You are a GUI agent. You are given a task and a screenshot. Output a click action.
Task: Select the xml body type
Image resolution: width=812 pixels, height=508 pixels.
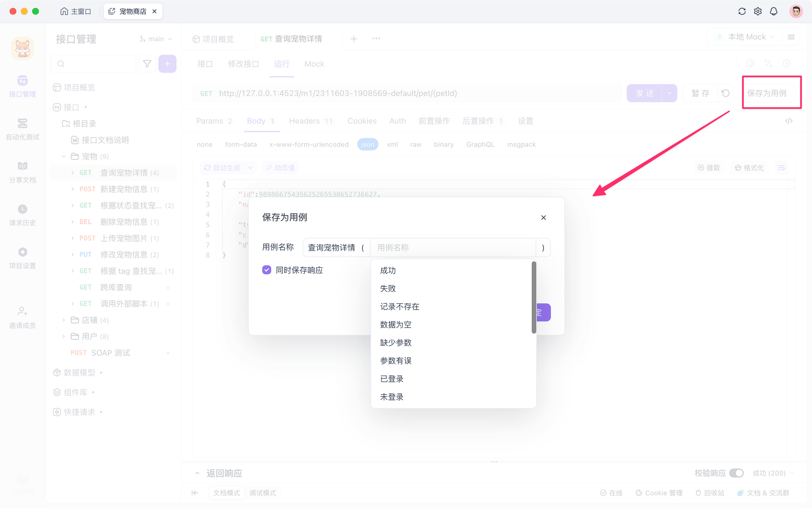coord(392,144)
